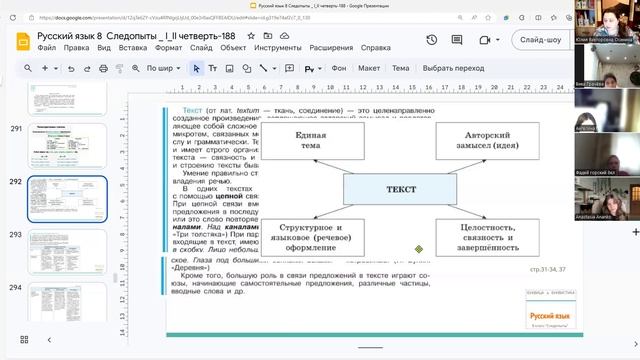Image resolution: width=640 pixels, height=360 pixels.
Task: Expand the line type dropdown arrow
Action: [274, 69]
